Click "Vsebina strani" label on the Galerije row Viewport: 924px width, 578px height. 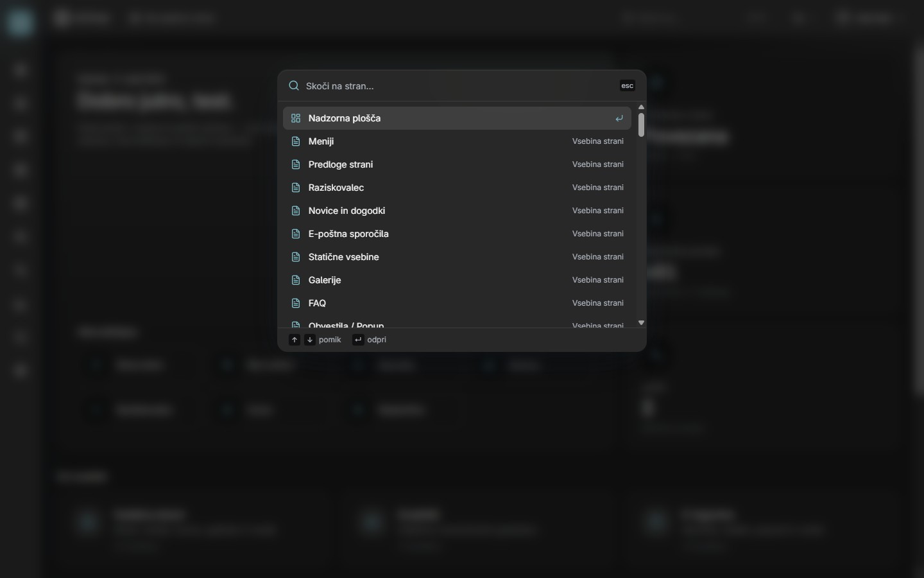pyautogui.click(x=598, y=280)
